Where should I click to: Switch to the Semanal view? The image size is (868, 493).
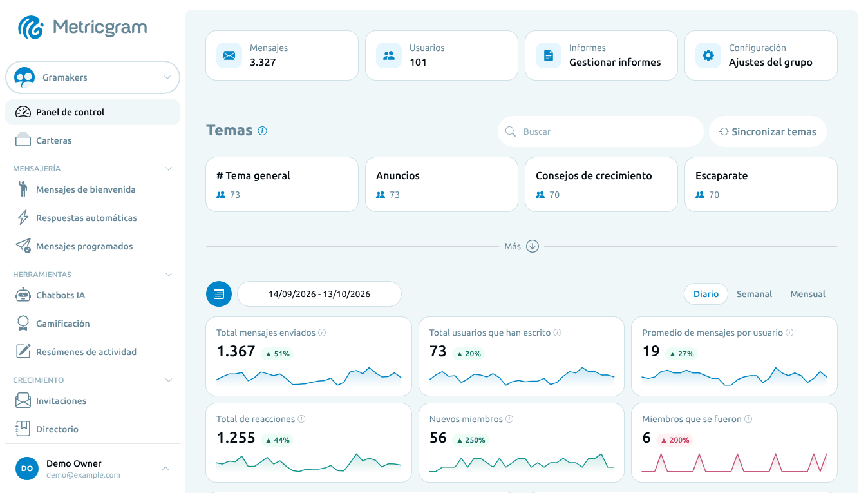click(754, 294)
